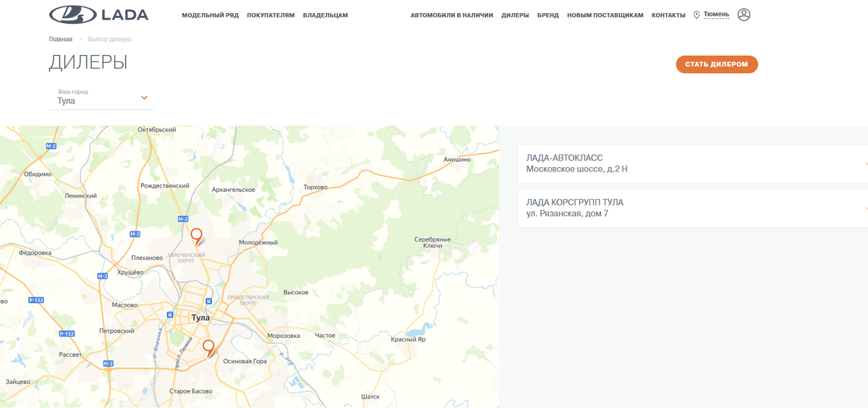Go to Главная breadcrumb

click(x=61, y=39)
